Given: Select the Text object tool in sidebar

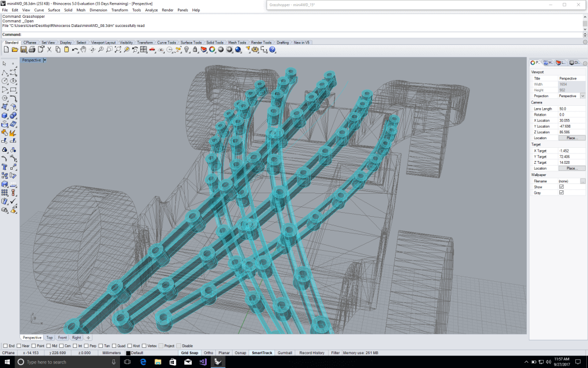Looking at the screenshot, I should [x=5, y=167].
